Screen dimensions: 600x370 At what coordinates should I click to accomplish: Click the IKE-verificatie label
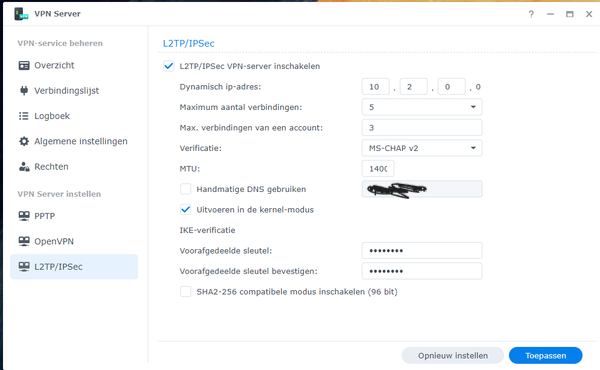point(207,230)
